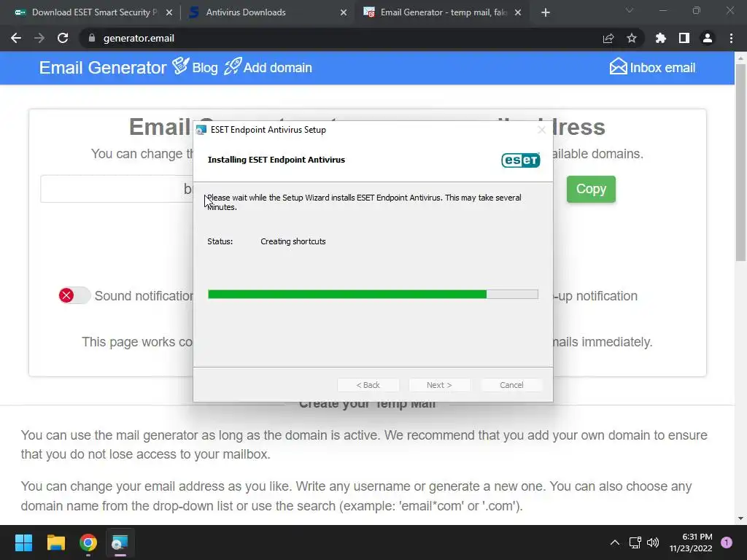This screenshot has height=560, width=747.
Task: Click the ESET setup title bar icon
Action: [201, 130]
